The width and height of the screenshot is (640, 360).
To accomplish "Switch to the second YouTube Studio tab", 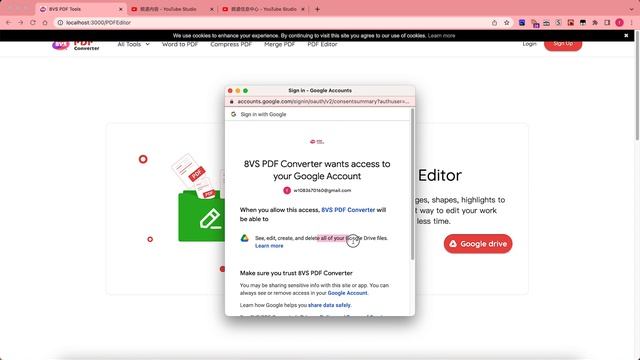I will point(263,9).
